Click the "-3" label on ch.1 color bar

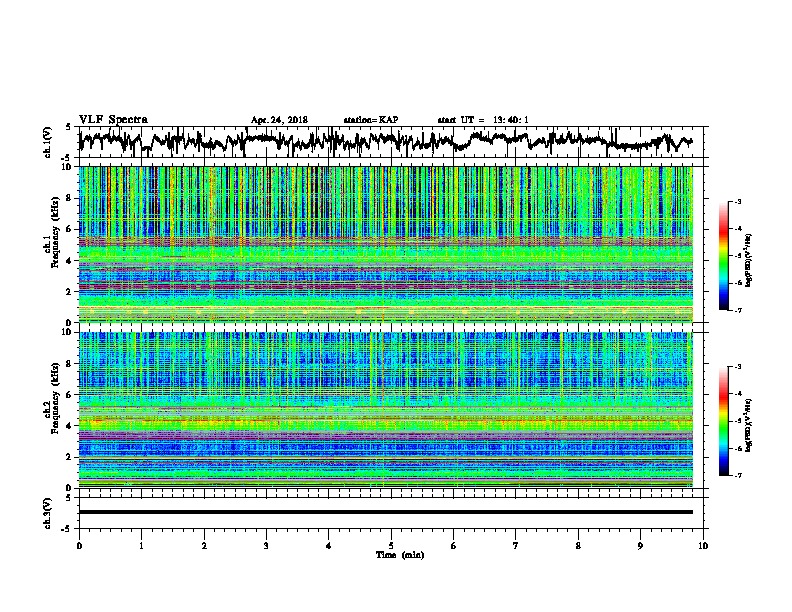point(737,202)
